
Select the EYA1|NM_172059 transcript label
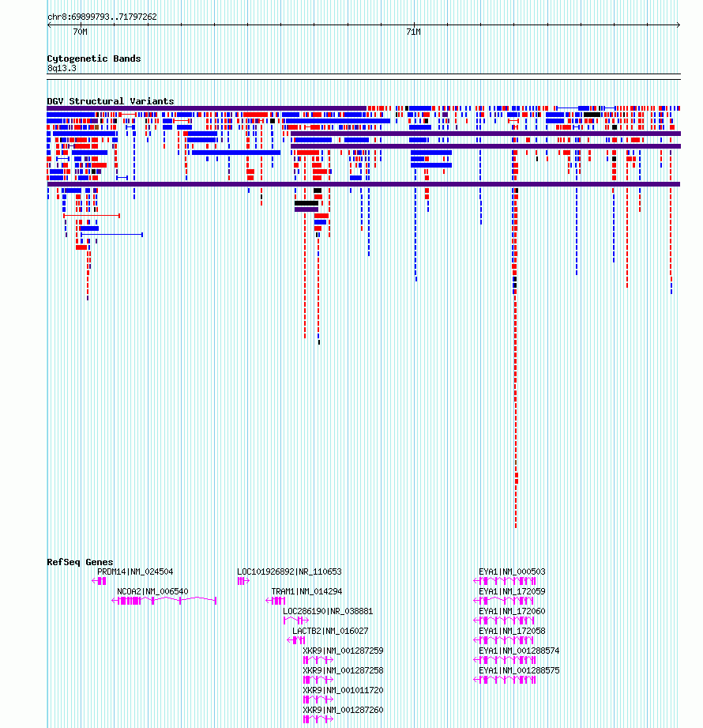pos(512,591)
